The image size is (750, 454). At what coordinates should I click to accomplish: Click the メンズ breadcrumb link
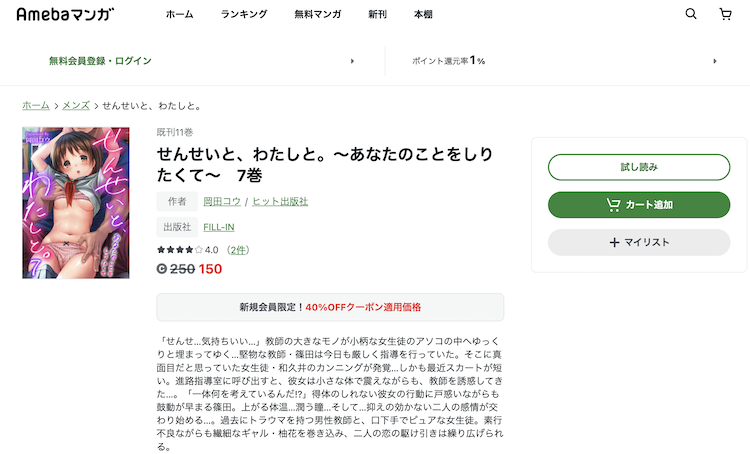76,106
